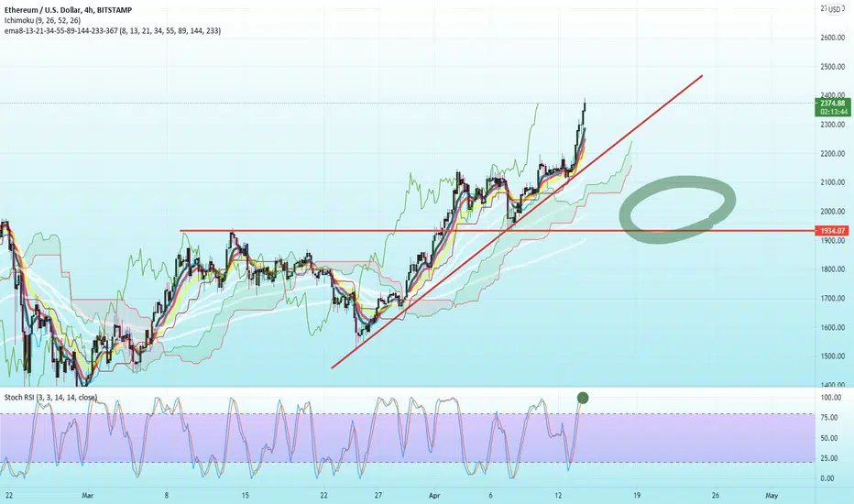Click the 1800.00 price axis label
The height and width of the screenshot is (504, 854).
tap(833, 269)
